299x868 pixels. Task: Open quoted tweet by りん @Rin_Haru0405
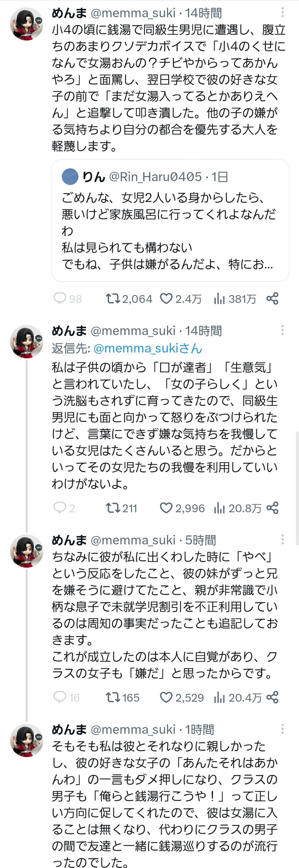click(x=169, y=229)
